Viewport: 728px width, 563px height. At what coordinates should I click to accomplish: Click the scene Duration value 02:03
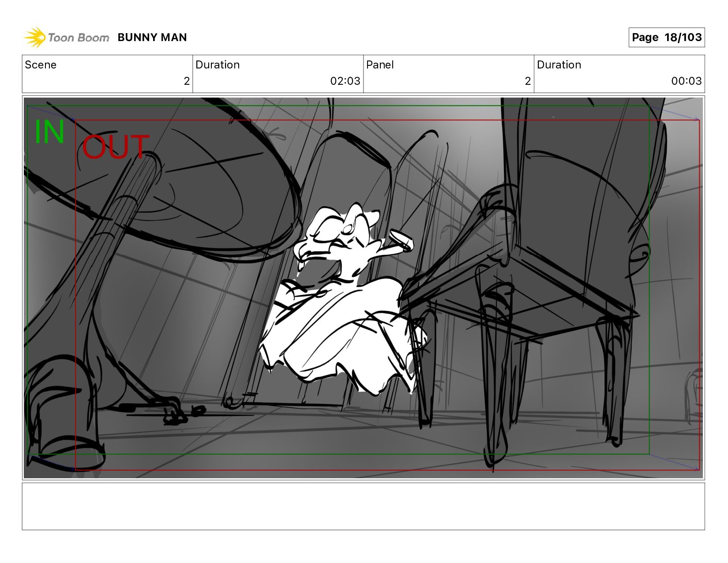345,81
